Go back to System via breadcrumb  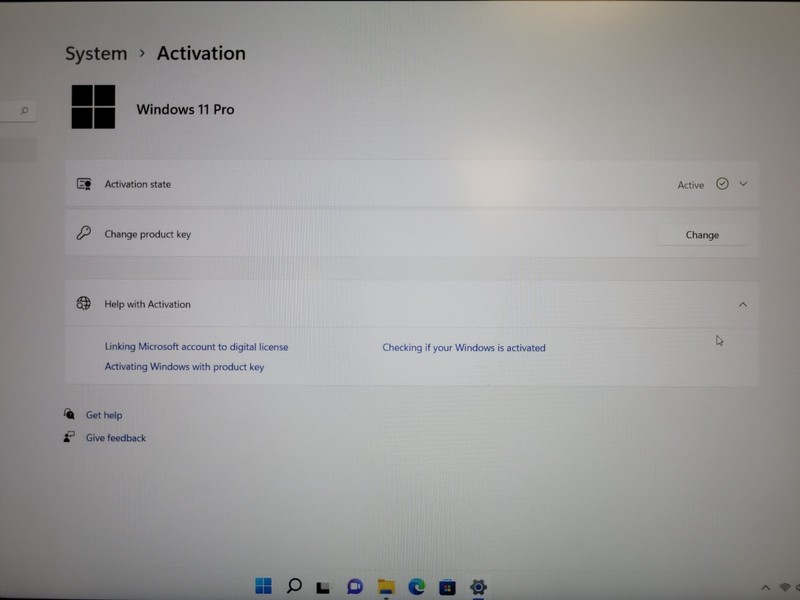click(96, 53)
